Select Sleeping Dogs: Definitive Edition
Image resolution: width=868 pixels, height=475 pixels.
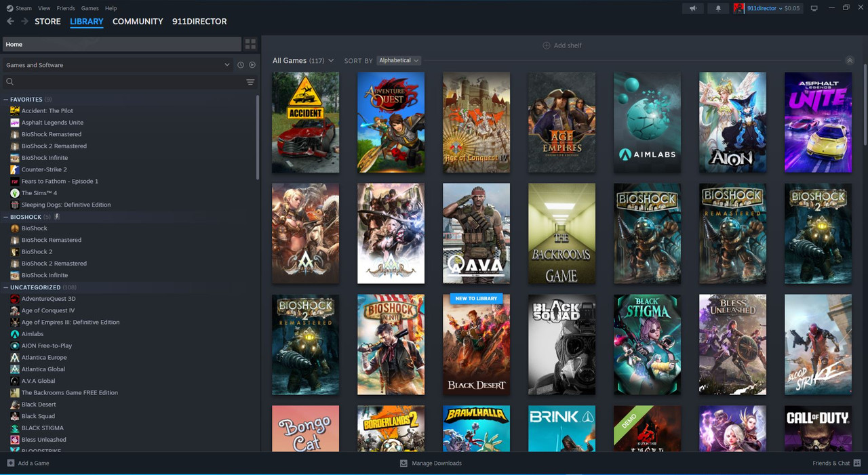[x=66, y=205]
